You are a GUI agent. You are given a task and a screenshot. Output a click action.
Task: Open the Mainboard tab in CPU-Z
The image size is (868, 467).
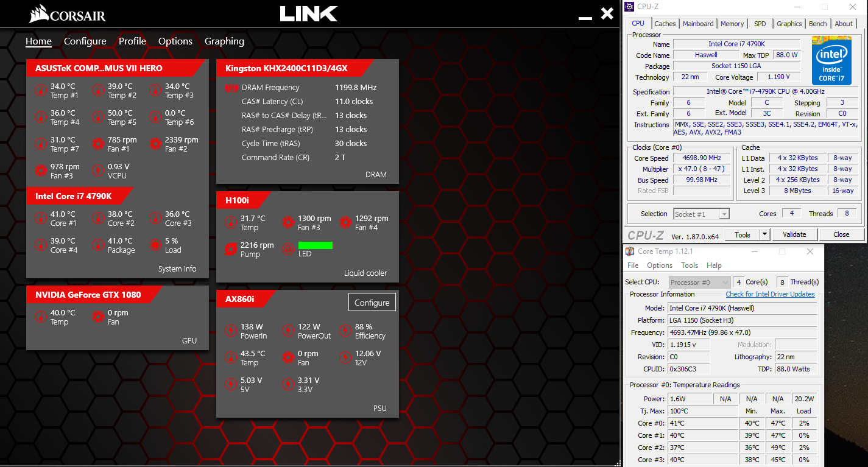point(698,24)
